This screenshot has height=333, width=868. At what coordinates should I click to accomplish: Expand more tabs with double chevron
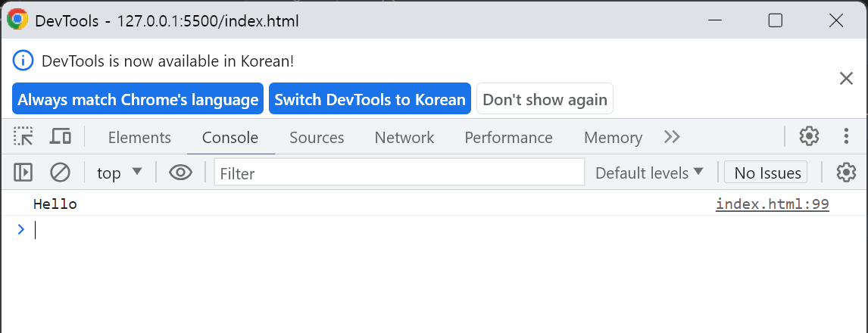[x=672, y=137]
